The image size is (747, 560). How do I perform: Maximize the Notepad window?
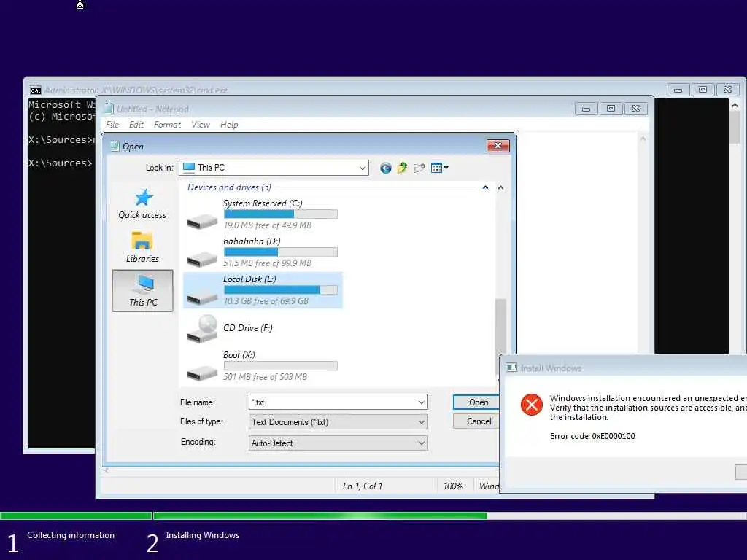(x=611, y=109)
